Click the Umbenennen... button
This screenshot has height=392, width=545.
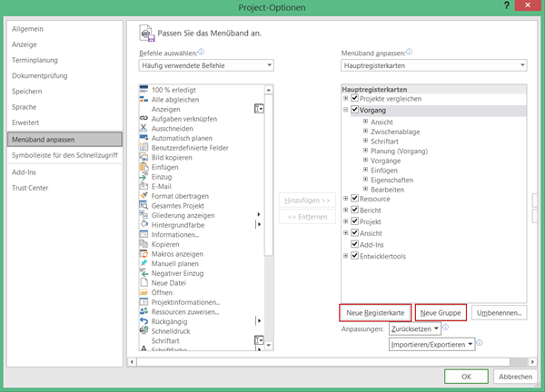pos(499,313)
